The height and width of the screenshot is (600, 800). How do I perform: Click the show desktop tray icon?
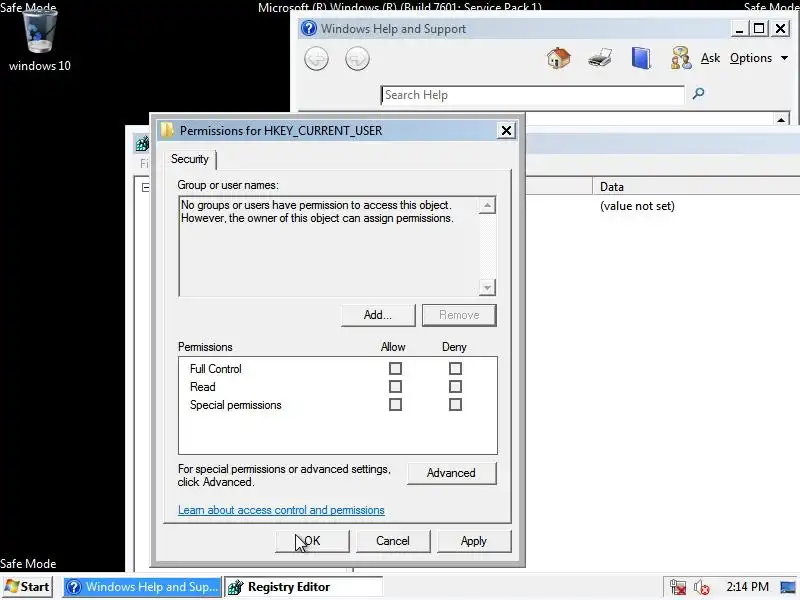click(x=788, y=587)
